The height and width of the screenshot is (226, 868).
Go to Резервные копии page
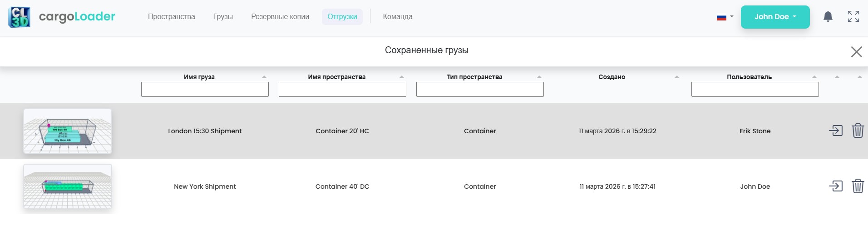point(280,17)
